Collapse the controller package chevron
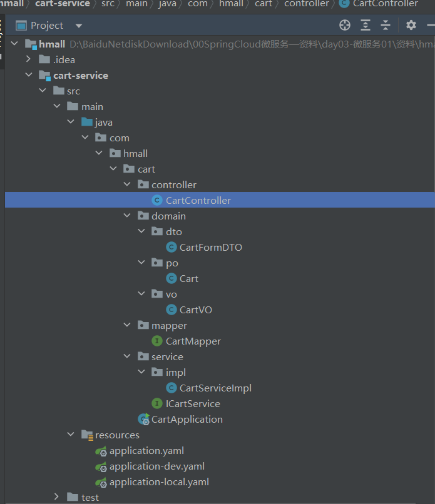This screenshot has height=504, width=435. click(x=127, y=184)
